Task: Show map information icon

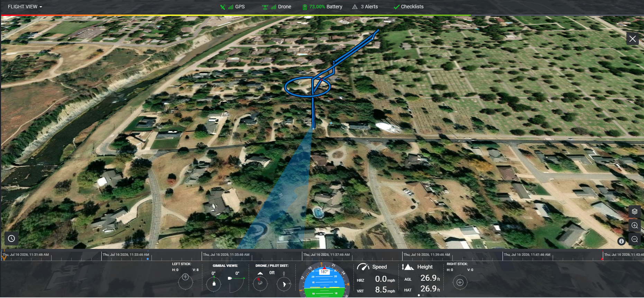Action: 622,241
